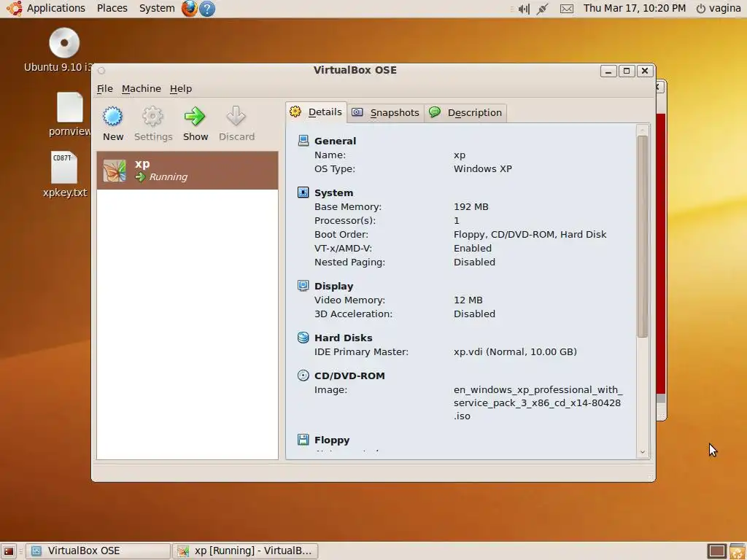
Task: Switch to VirtualBox OSE taskbar window button
Action: pyautogui.click(x=98, y=551)
